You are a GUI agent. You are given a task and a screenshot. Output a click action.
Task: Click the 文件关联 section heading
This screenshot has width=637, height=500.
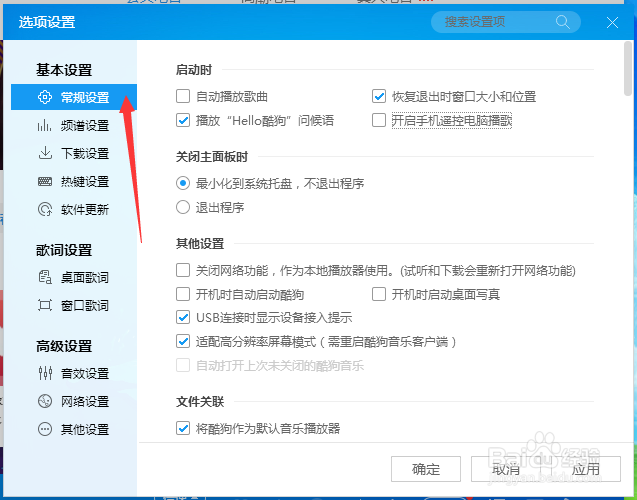pyautogui.click(x=200, y=402)
